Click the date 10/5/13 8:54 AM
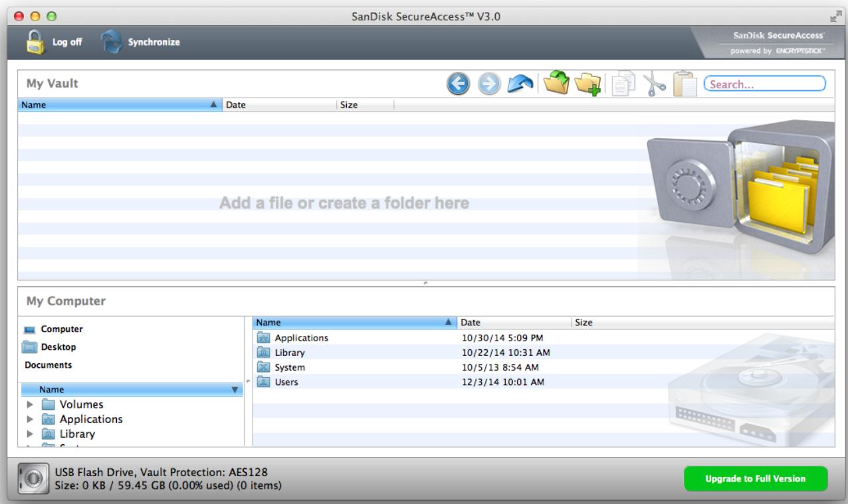Viewport: 848px width, 504px height. point(499,367)
